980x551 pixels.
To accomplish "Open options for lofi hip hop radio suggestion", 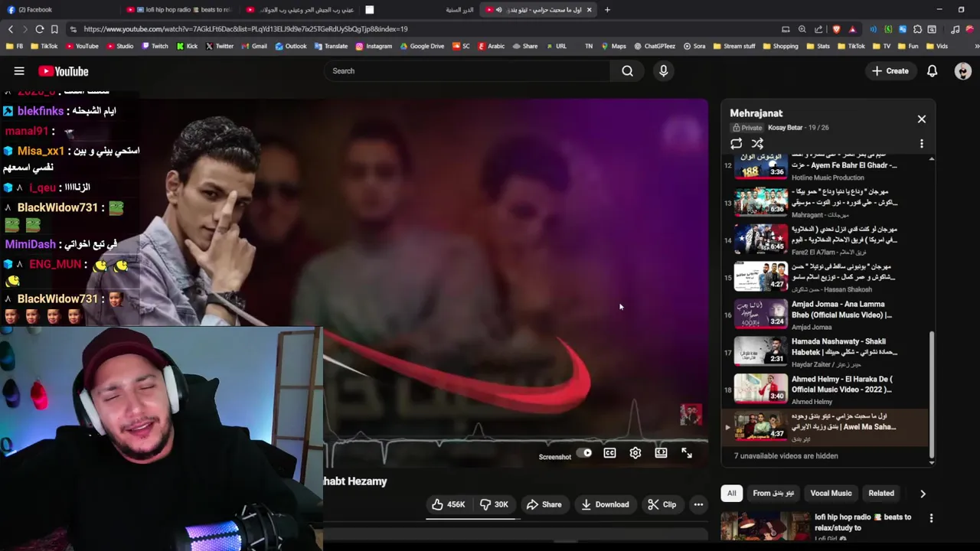I will pyautogui.click(x=931, y=518).
